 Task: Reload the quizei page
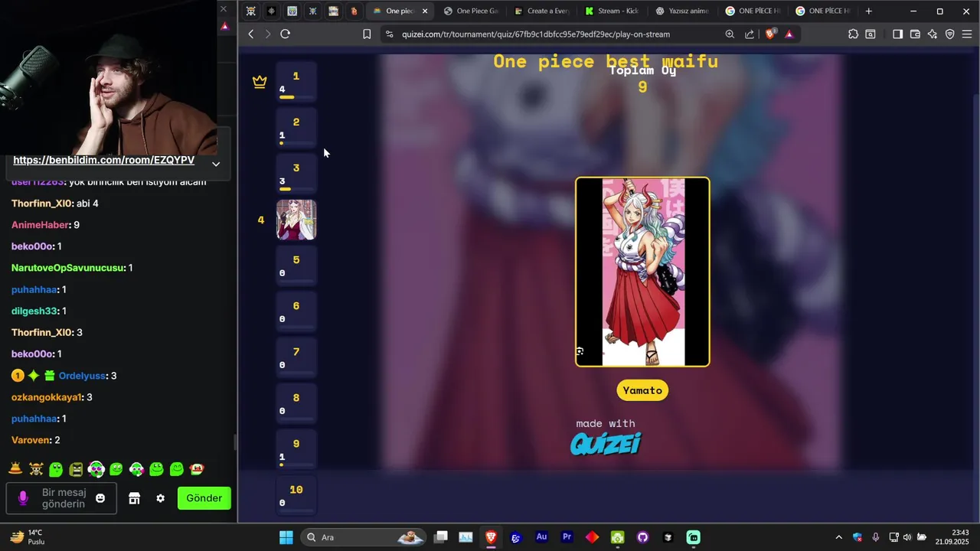point(286,34)
